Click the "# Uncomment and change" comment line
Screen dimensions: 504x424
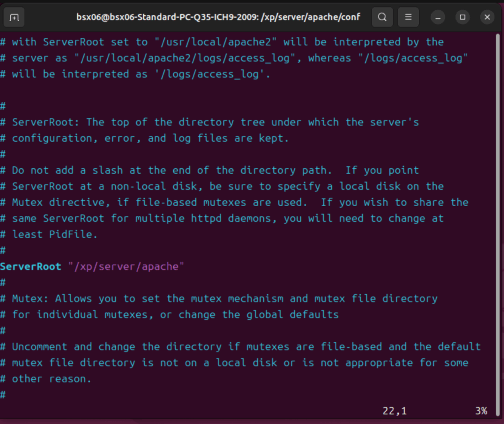pos(240,347)
